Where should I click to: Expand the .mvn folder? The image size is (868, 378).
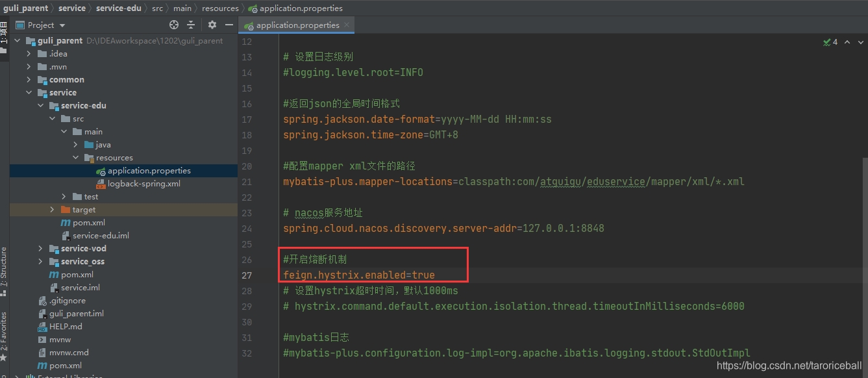point(29,66)
